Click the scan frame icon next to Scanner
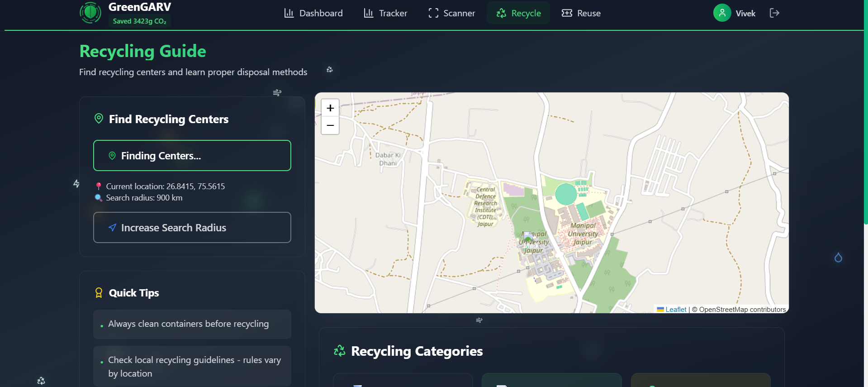868x387 pixels. pyautogui.click(x=433, y=13)
